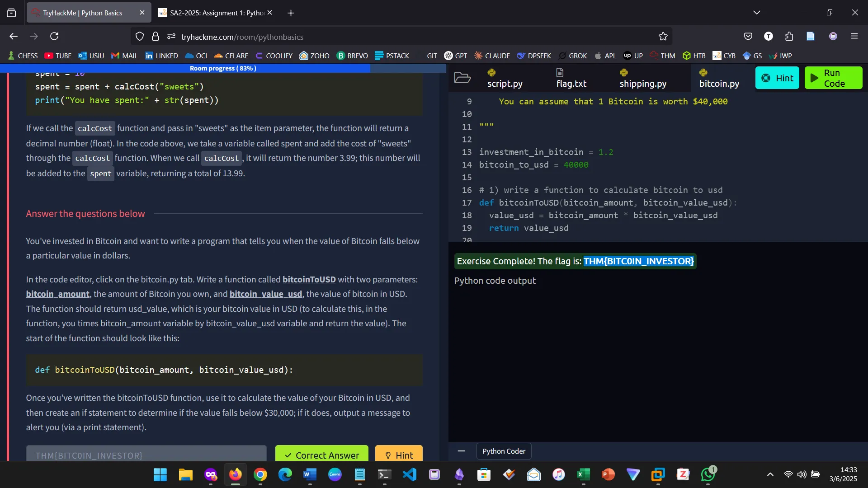Click the Run Code button
Screen dimensions: 868x488
pos(833,78)
